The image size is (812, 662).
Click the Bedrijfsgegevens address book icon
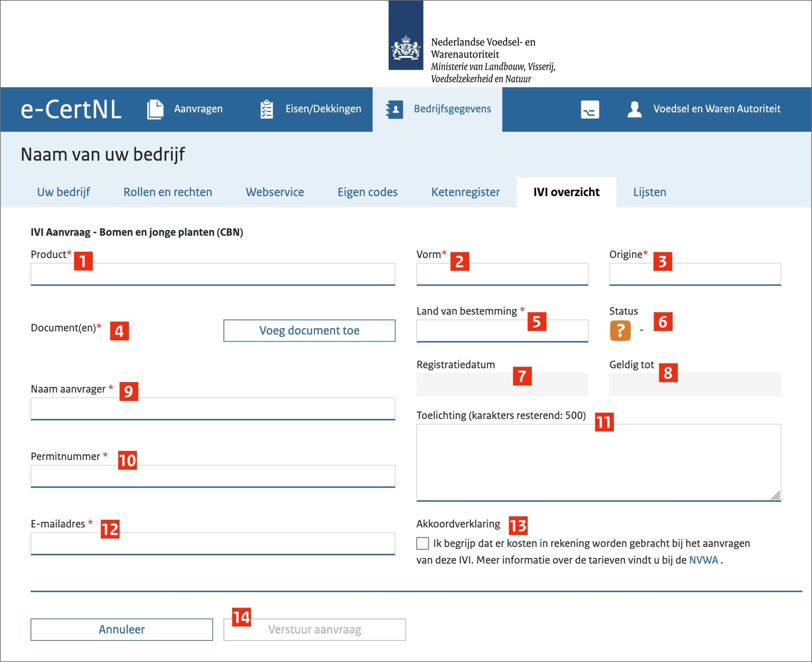pyautogui.click(x=395, y=109)
